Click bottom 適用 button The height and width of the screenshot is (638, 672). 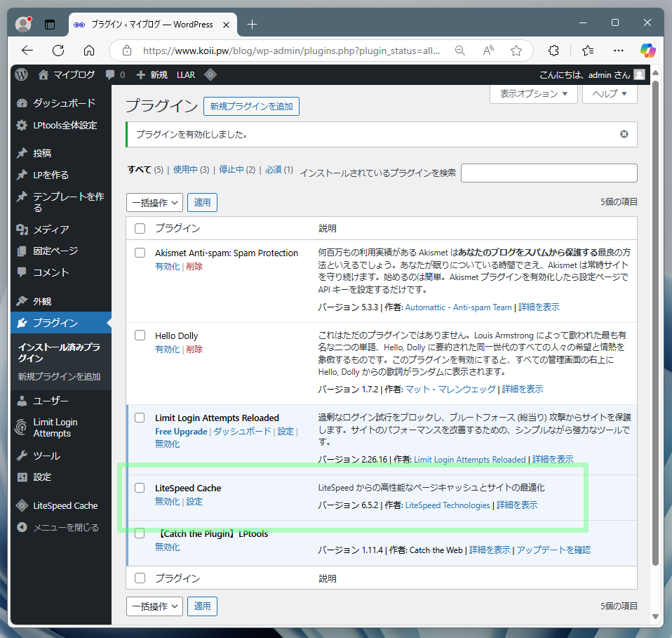coord(202,606)
